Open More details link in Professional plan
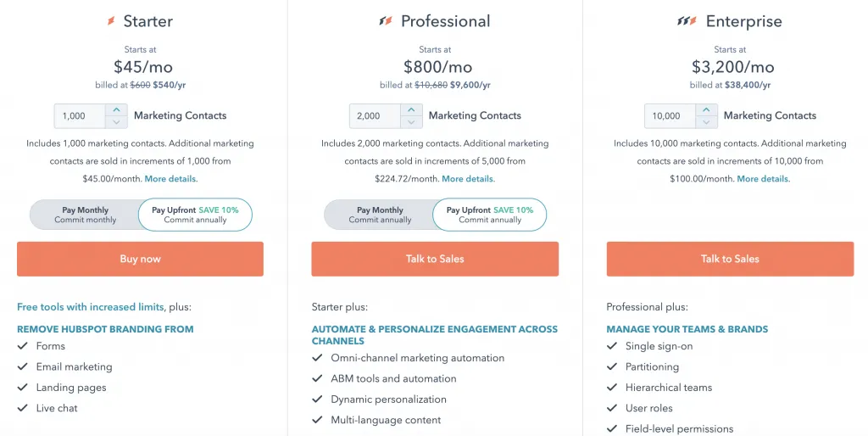 (468, 179)
